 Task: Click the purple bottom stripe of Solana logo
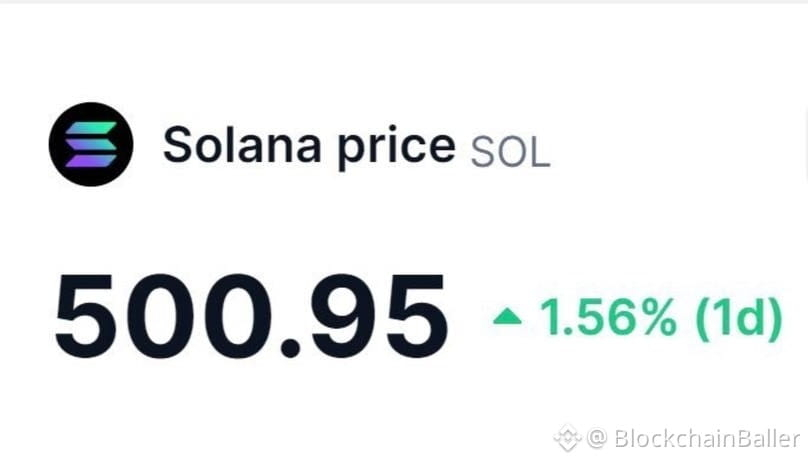tap(91, 161)
